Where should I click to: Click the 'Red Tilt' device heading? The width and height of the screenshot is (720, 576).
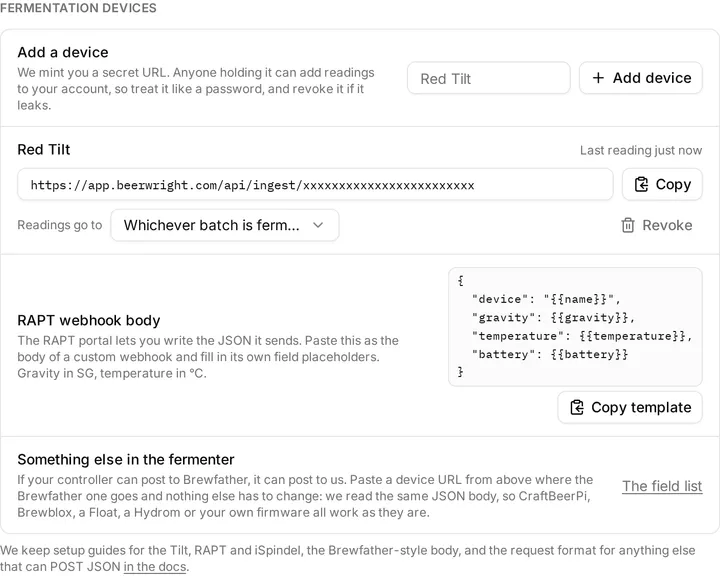pos(44,149)
